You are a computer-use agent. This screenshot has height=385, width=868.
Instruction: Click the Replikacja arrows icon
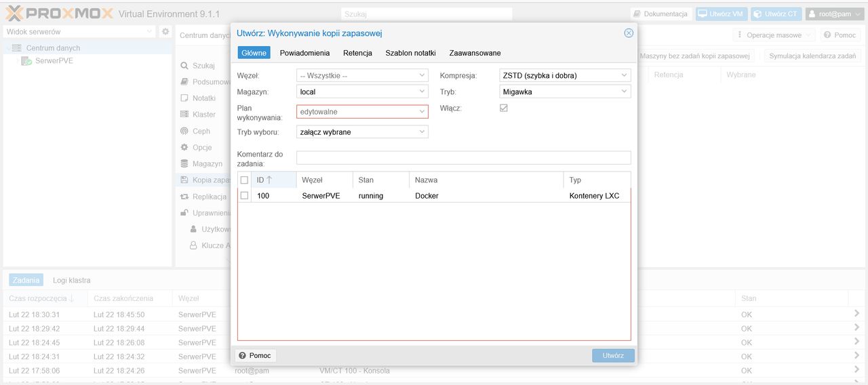click(184, 197)
